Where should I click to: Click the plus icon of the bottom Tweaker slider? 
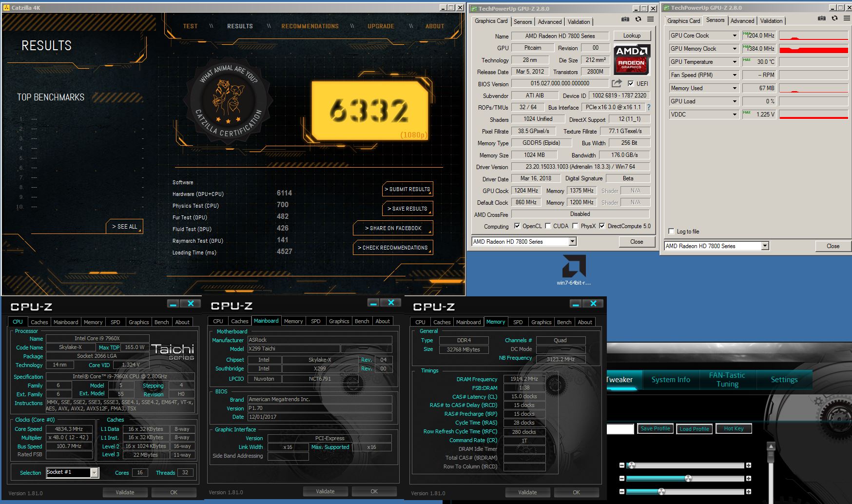pos(749,491)
